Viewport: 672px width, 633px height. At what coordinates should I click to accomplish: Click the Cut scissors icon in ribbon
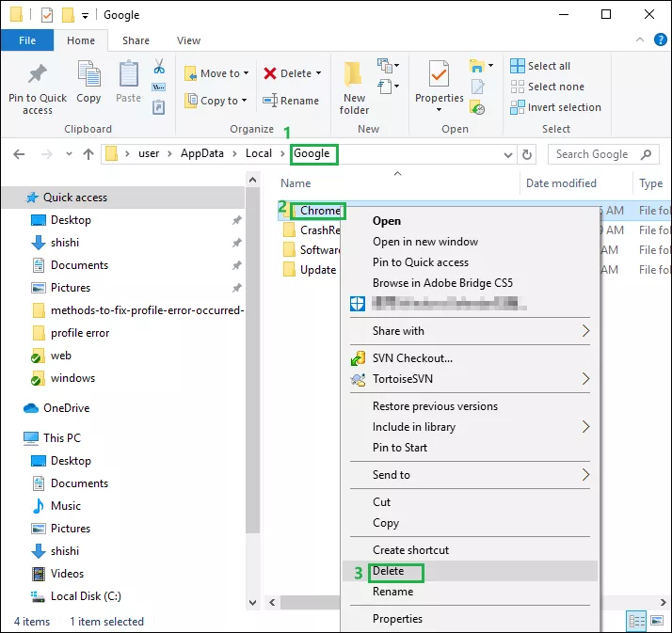point(159,67)
